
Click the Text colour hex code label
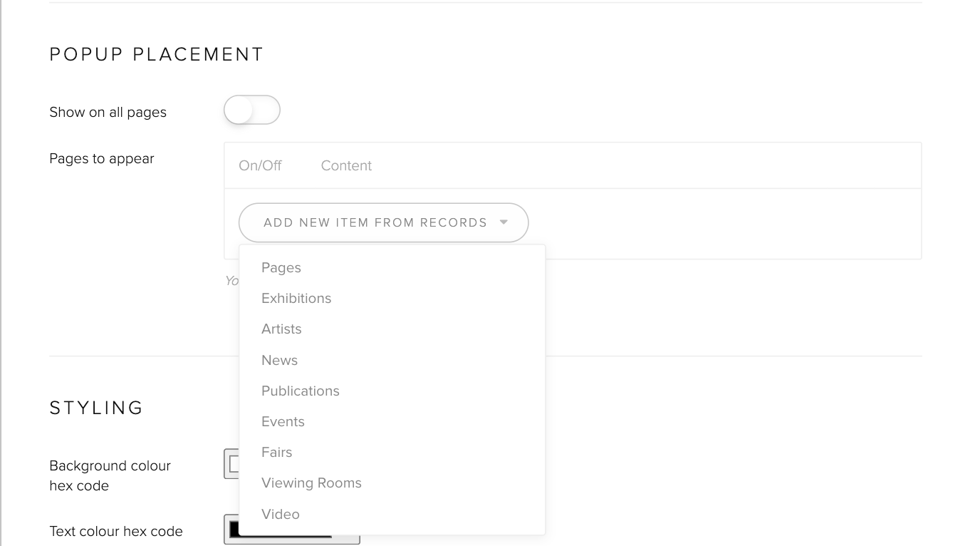click(x=116, y=532)
